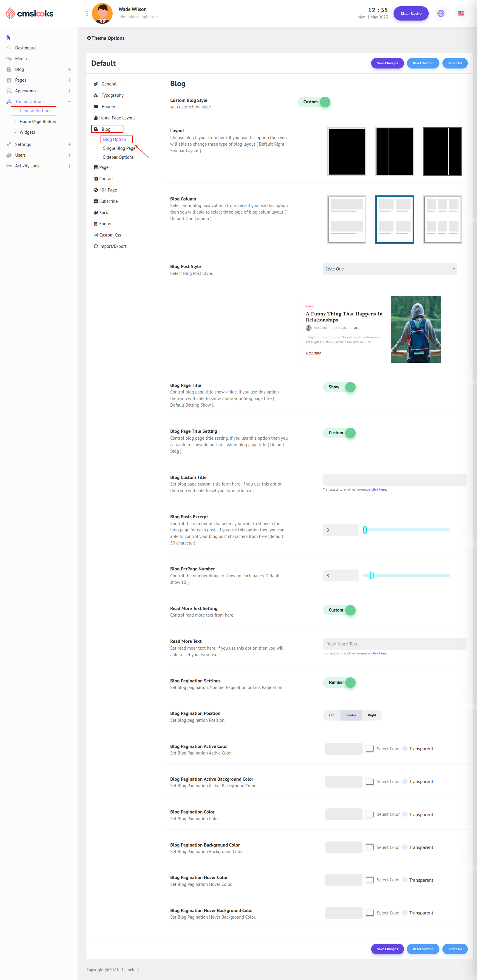This screenshot has height=980, width=477.
Task: Click the Clear Cache button
Action: (411, 13)
